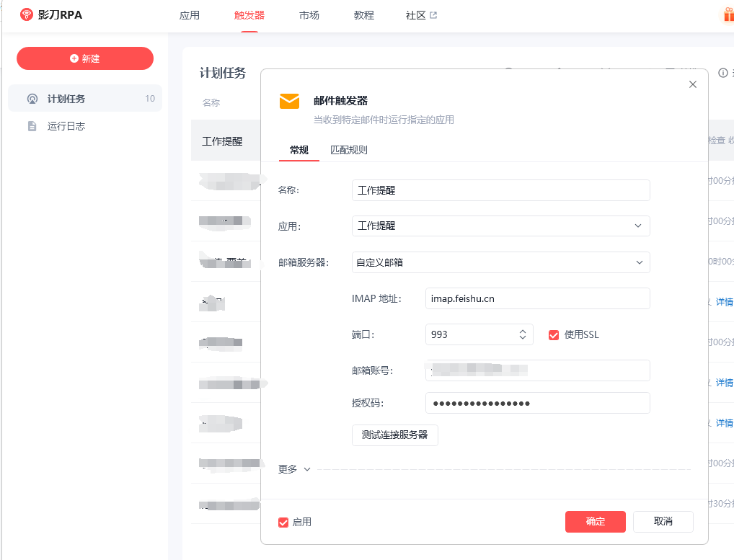This screenshot has height=560, width=734.
Task: Click the info icon at top right
Action: click(x=723, y=73)
